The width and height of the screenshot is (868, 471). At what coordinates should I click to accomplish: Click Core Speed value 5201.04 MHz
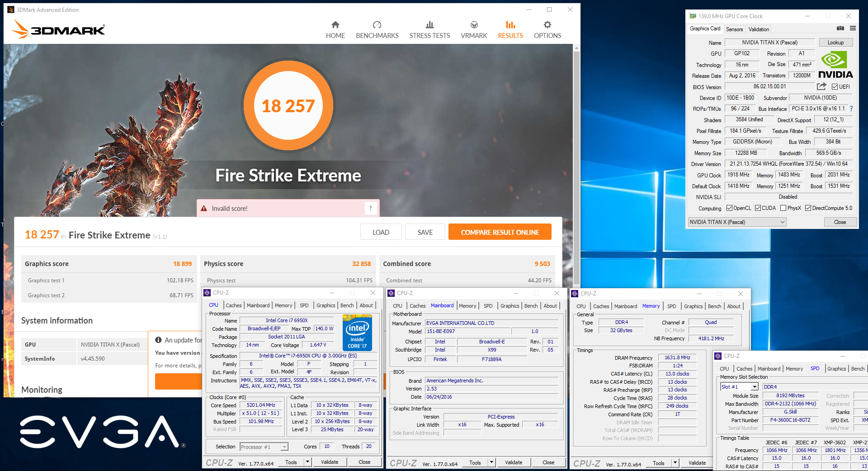261,405
